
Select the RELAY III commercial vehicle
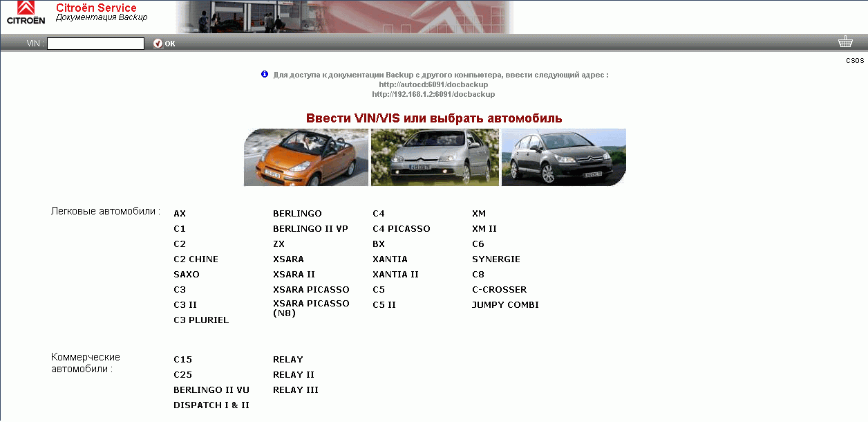[x=296, y=389]
